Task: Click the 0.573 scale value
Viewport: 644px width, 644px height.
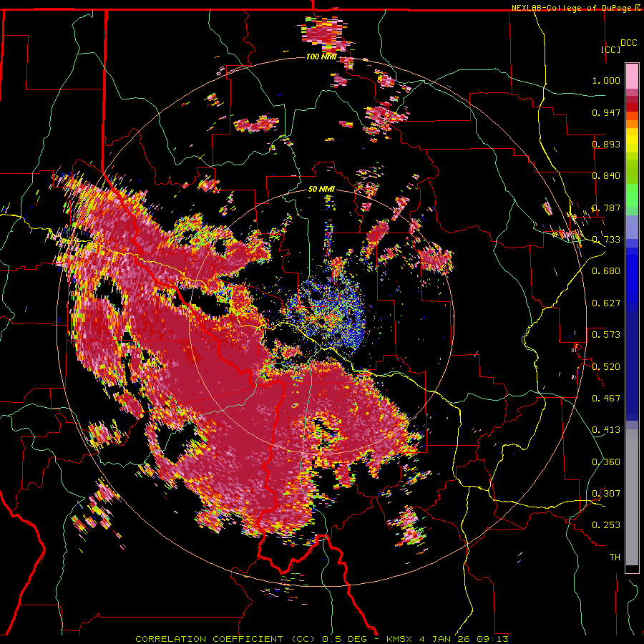Action: click(606, 334)
